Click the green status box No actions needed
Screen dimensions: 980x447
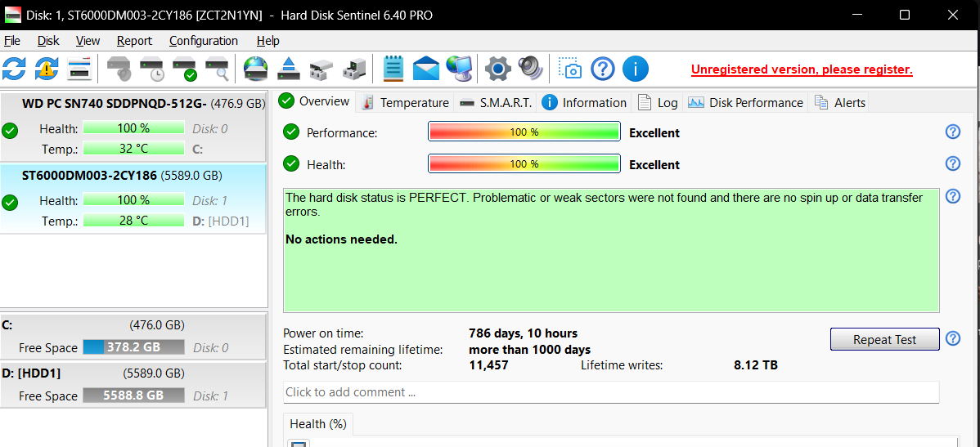pyautogui.click(x=611, y=250)
